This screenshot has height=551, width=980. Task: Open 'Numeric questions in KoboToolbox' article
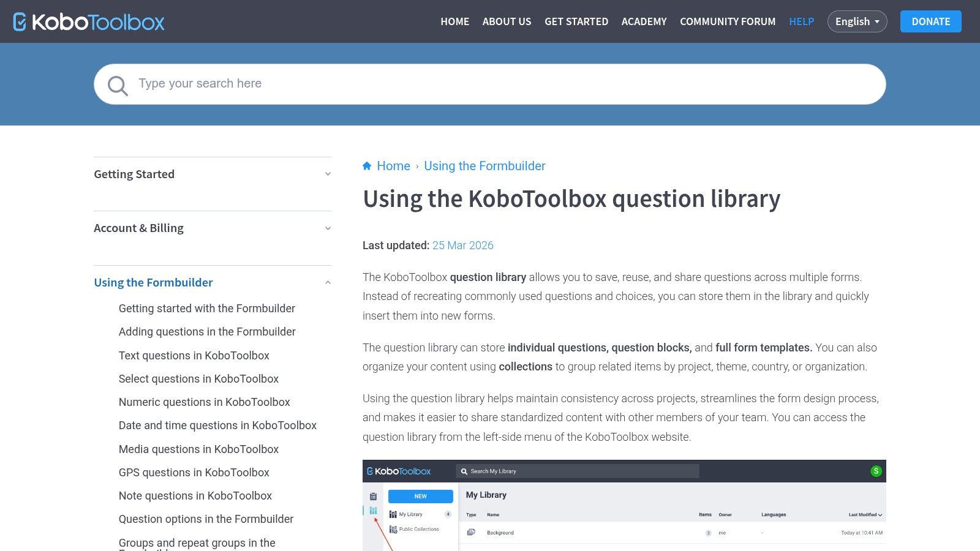click(x=205, y=402)
